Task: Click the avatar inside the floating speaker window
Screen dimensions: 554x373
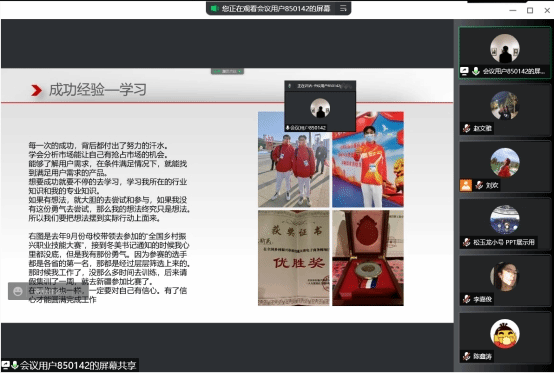Action: 320,108
